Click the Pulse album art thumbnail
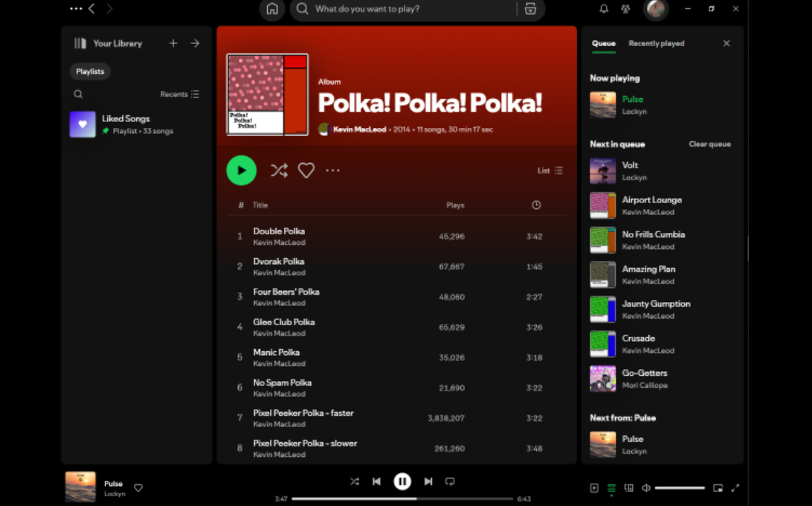812x506 pixels. click(x=80, y=487)
